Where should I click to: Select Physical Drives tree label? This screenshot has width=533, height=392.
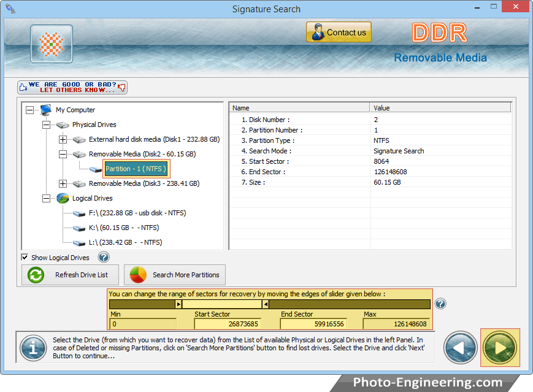click(x=94, y=125)
